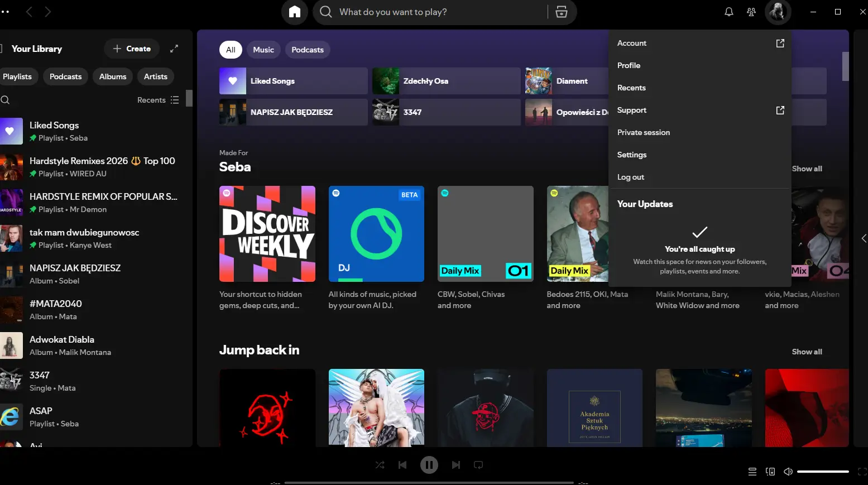This screenshot has height=485, width=868.
Task: Open the Diament shortcut tile
Action: pyautogui.click(x=567, y=81)
